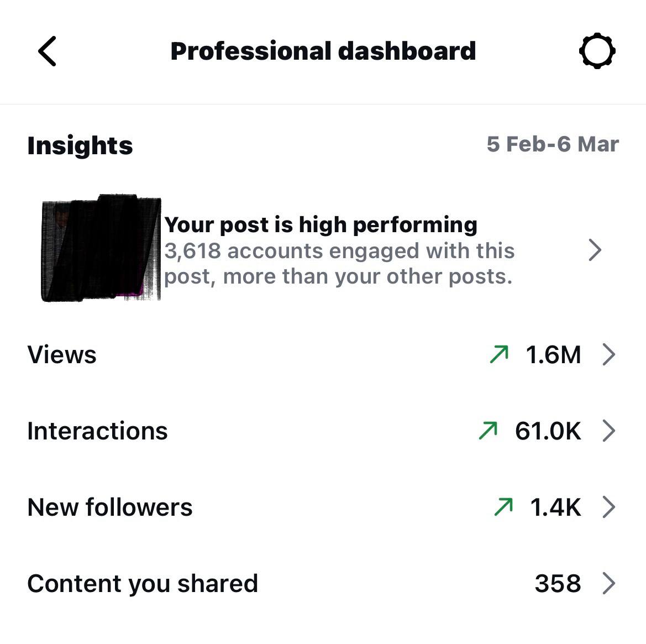Image resolution: width=646 pixels, height=644 pixels.
Task: Open the high performing post thumbnail
Action: (x=101, y=248)
